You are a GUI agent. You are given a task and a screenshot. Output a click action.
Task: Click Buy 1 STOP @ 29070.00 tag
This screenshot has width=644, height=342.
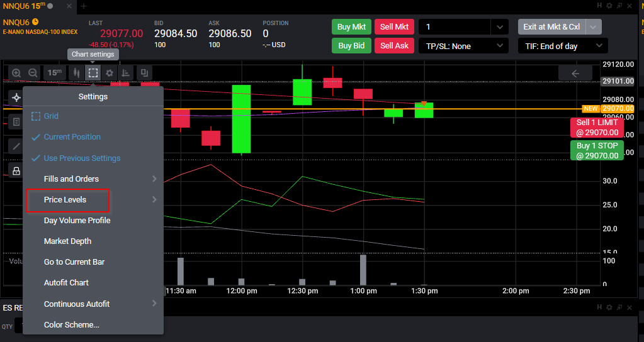coord(597,150)
